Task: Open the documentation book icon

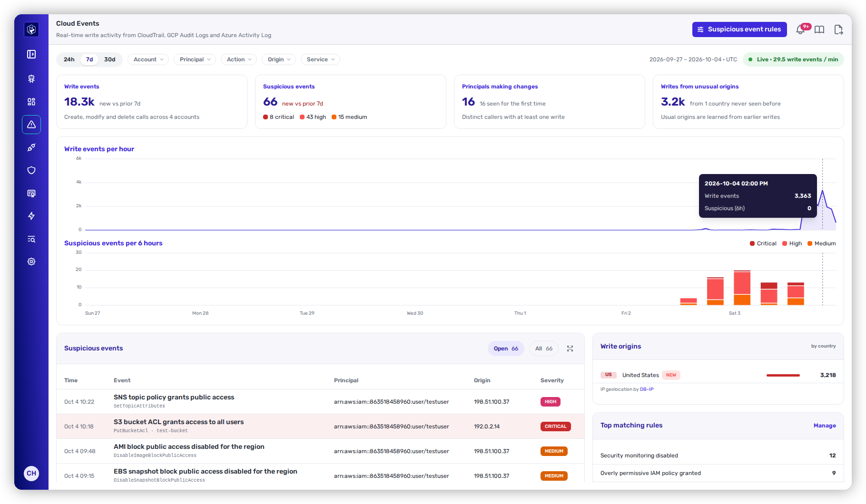Action: pos(819,29)
